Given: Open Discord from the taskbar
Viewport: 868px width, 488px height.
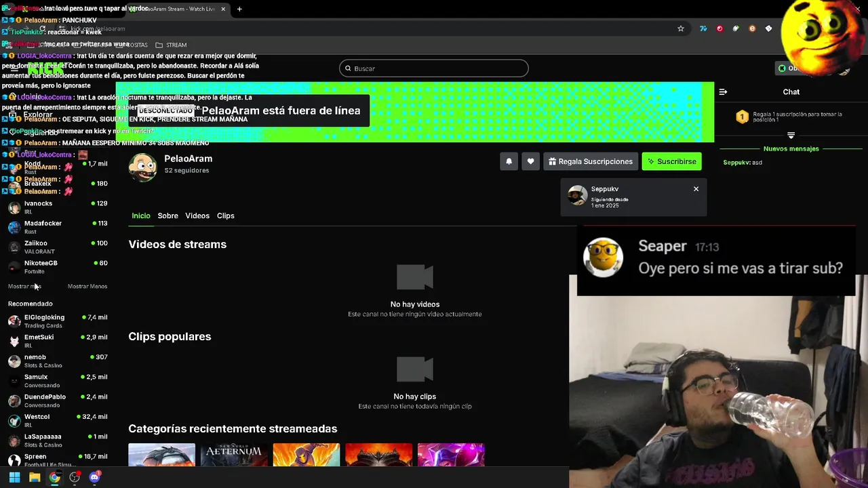Looking at the screenshot, I should [x=94, y=477].
